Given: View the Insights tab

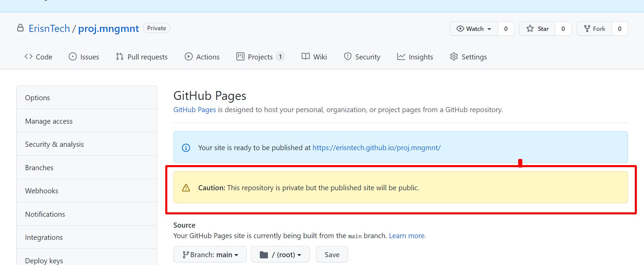Looking at the screenshot, I should point(415,57).
